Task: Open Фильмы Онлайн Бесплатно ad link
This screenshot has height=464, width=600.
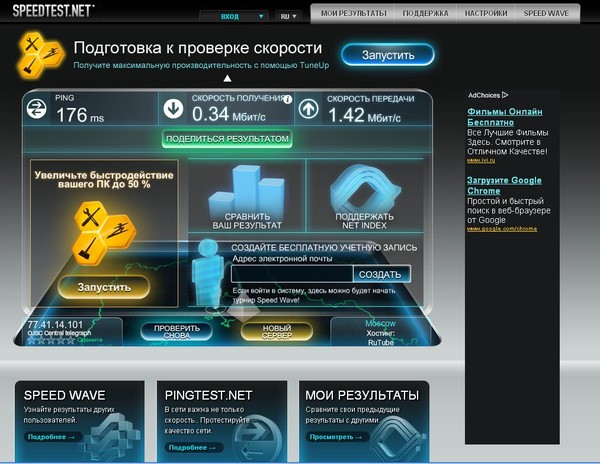Action: point(504,117)
